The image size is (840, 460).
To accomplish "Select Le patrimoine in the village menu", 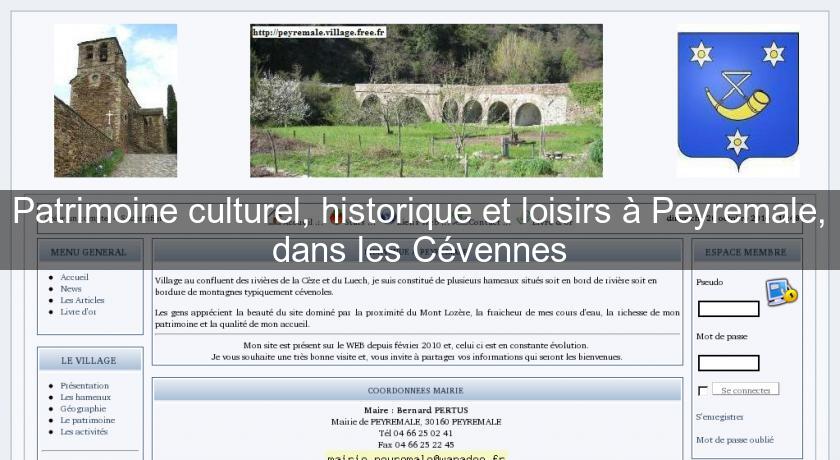I will tap(87, 420).
